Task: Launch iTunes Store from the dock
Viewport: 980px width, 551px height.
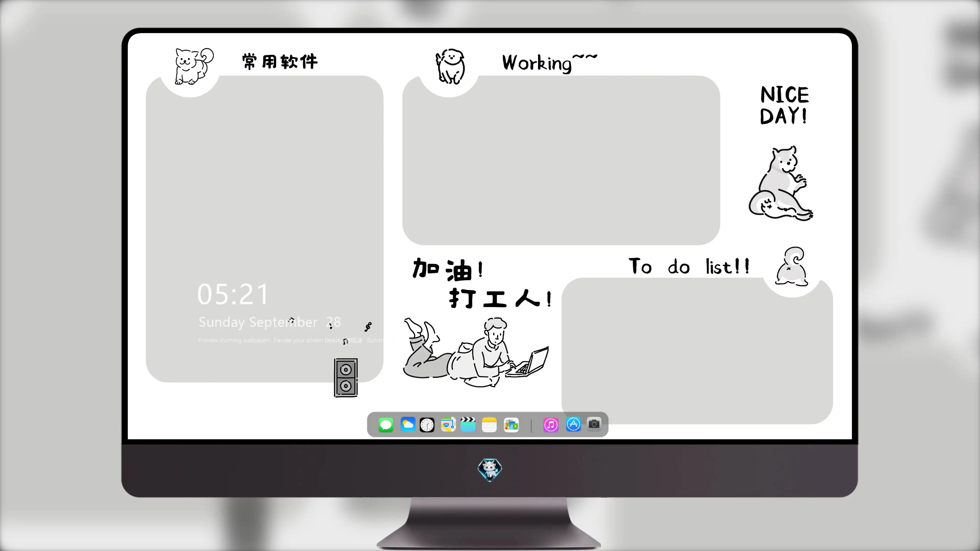Action: click(551, 425)
